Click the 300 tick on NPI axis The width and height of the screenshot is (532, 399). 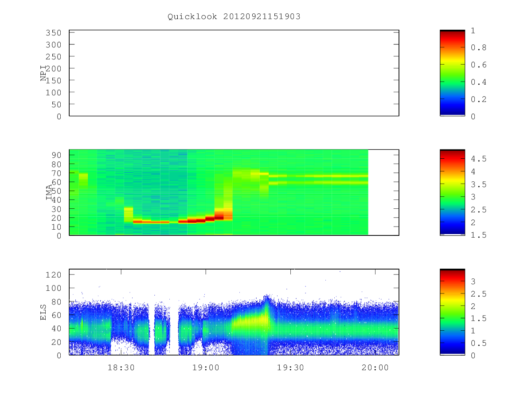(x=54, y=45)
